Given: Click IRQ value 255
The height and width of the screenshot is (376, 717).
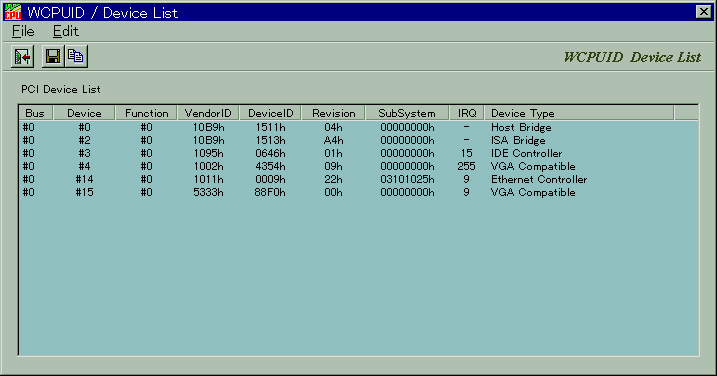Looking at the screenshot, I should 466,167.
